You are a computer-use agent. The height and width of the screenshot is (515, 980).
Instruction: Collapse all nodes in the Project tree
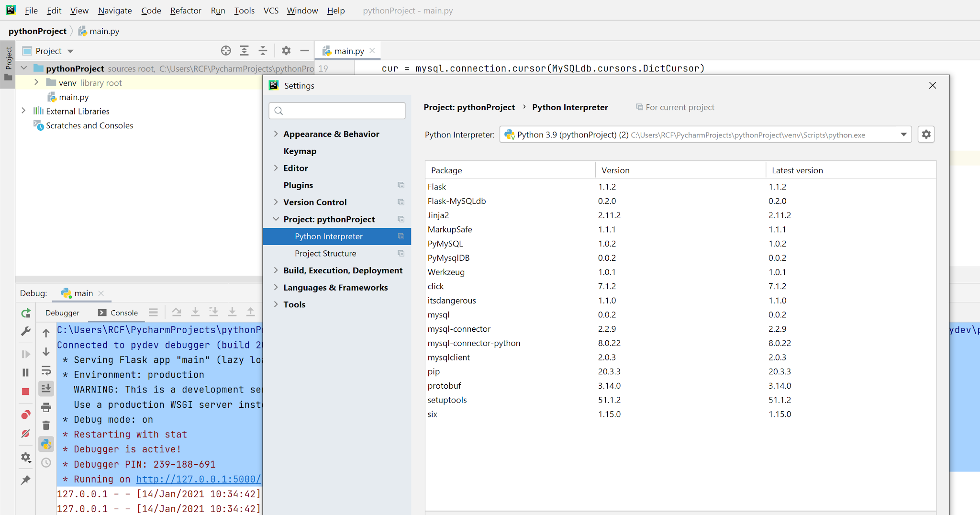[263, 50]
